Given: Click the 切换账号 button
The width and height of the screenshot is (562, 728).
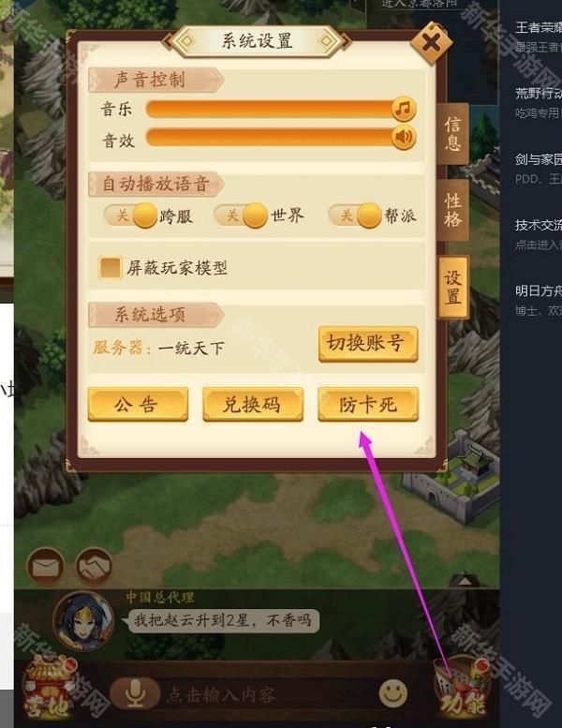Looking at the screenshot, I should [x=368, y=344].
